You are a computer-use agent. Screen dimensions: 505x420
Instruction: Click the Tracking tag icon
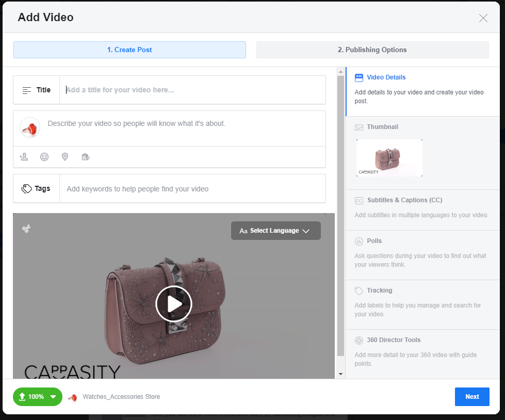[x=359, y=291]
